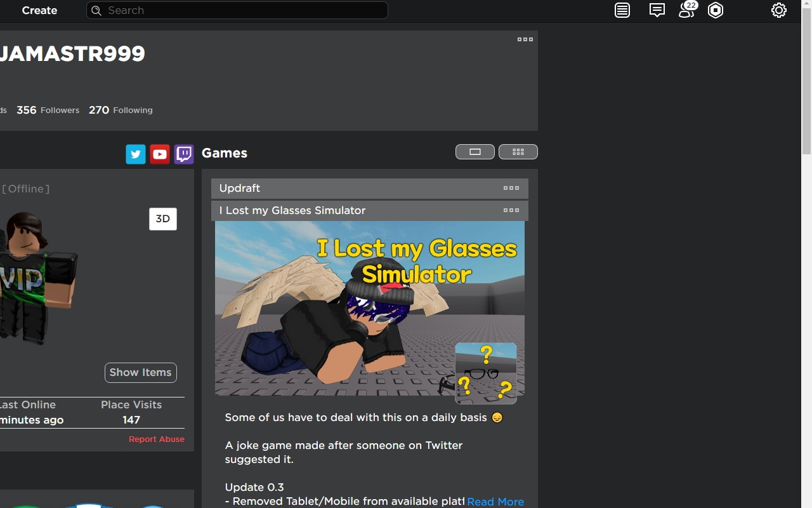Expand the Updraft game entry
The width and height of the screenshot is (812, 508).
[370, 188]
